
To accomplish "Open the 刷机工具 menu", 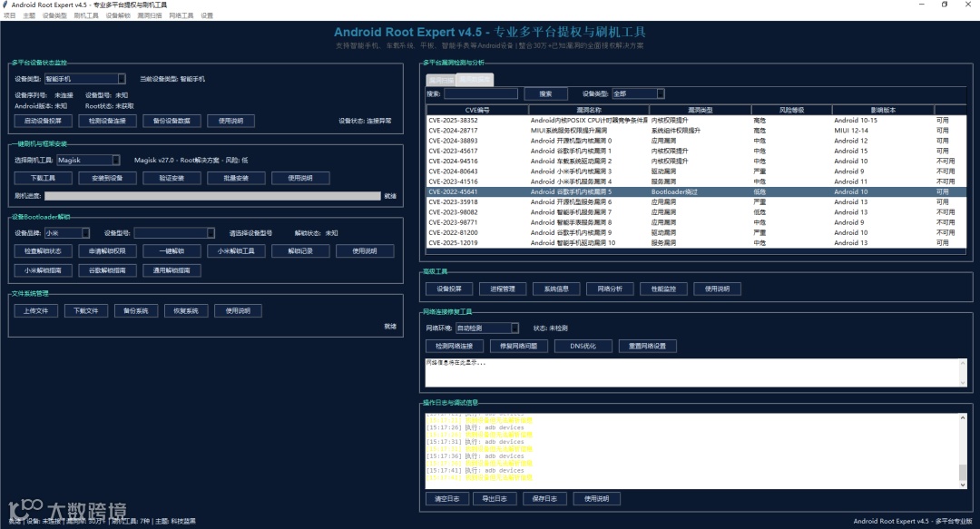I will click(86, 15).
